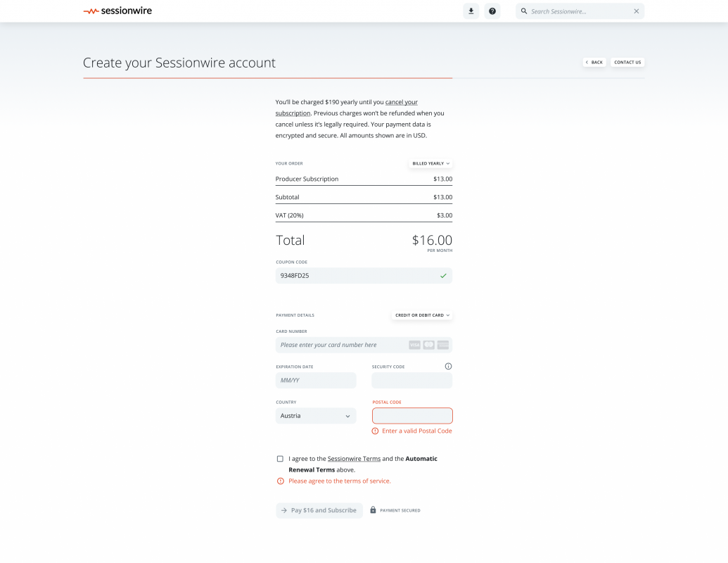Click the download icon in header
Image resolution: width=728 pixels, height=563 pixels.
[x=471, y=11]
